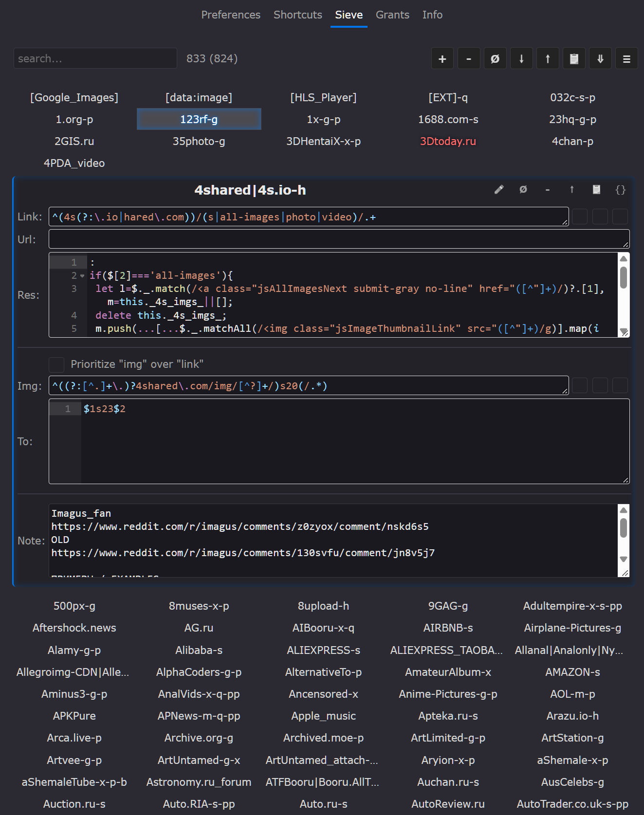This screenshot has height=815, width=644.
Task: Open the hamburger menu icon
Action: 626,58
